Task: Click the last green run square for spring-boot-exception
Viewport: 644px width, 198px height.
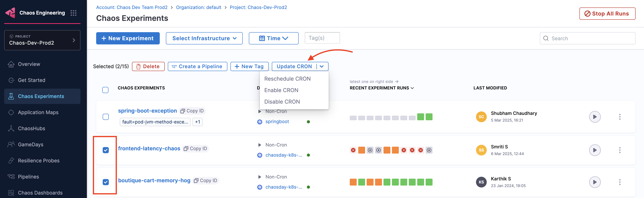Action: click(x=429, y=117)
